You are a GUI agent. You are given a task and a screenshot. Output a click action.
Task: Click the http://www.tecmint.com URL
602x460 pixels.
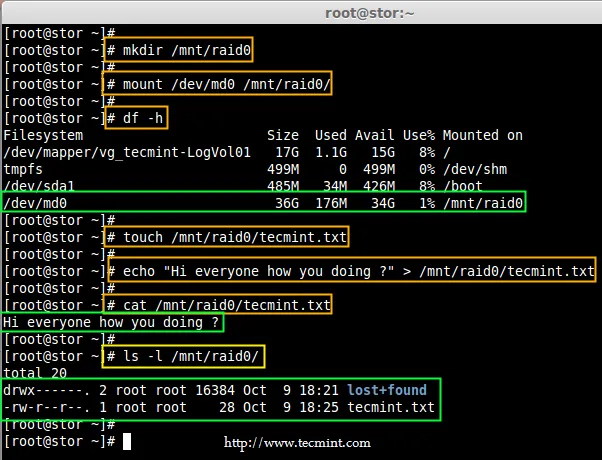[296, 443]
